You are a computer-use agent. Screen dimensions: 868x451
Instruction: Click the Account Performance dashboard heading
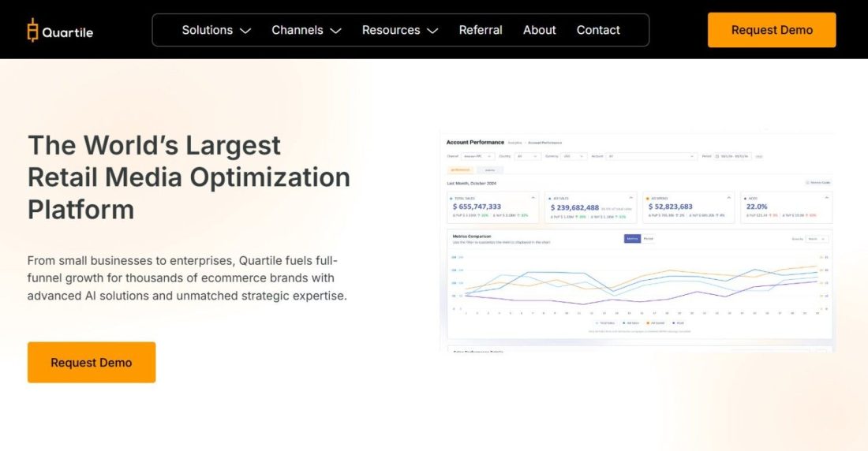475,143
